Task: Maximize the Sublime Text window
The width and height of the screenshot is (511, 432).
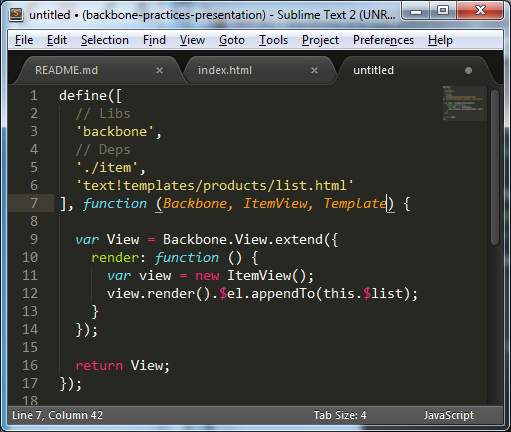Action: [x=443, y=11]
